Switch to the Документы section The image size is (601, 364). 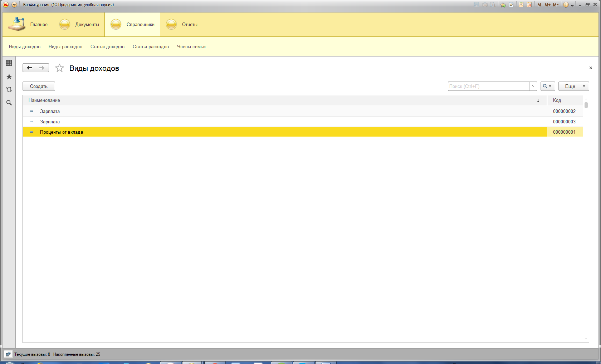click(x=79, y=25)
